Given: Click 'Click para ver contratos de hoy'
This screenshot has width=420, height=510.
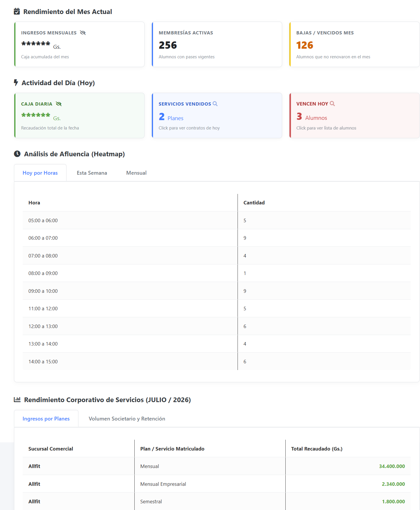Looking at the screenshot, I should pos(189,128).
